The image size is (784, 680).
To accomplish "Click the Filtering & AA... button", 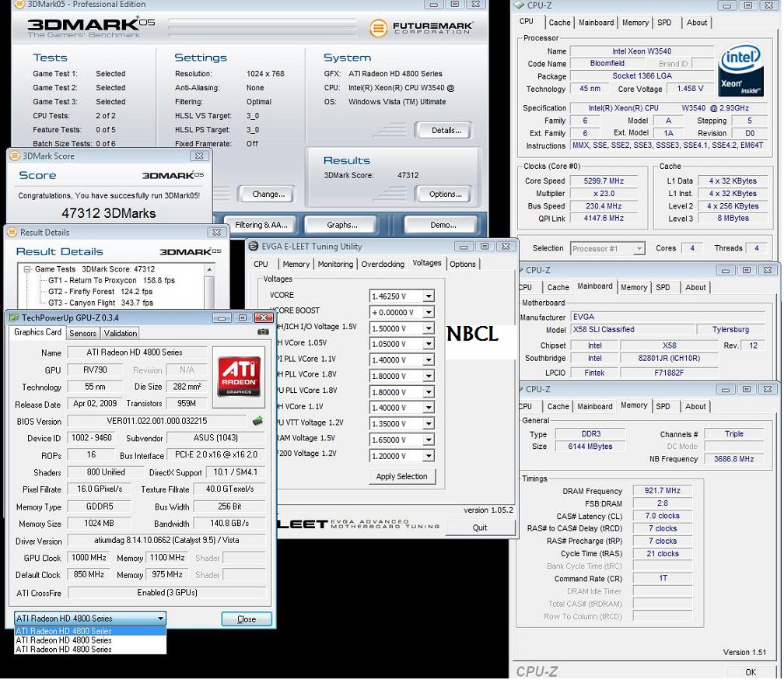I will (x=261, y=225).
